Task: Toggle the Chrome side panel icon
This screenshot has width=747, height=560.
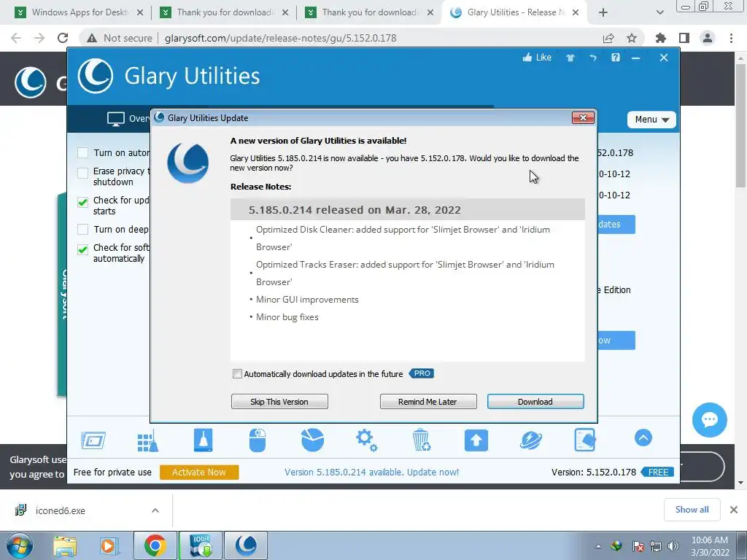Action: click(684, 38)
